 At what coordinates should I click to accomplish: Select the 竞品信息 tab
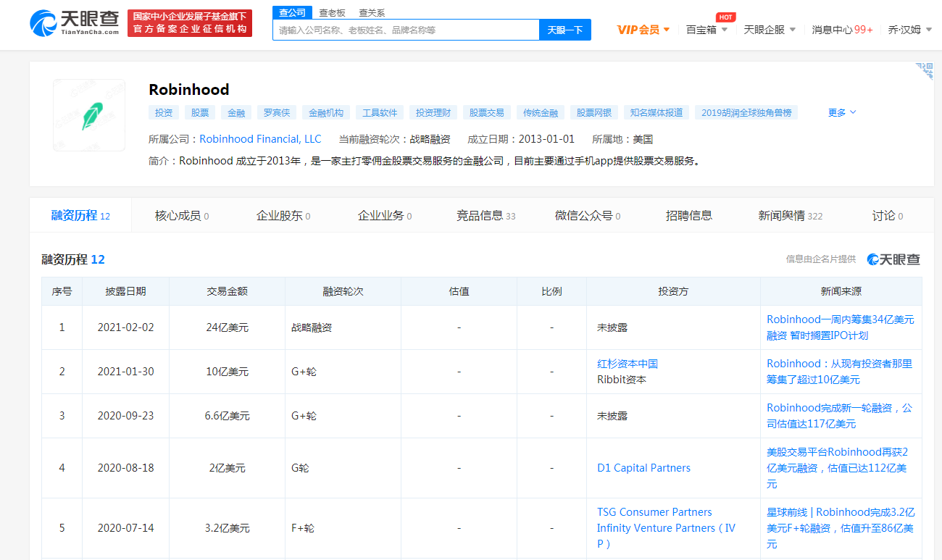tap(486, 215)
